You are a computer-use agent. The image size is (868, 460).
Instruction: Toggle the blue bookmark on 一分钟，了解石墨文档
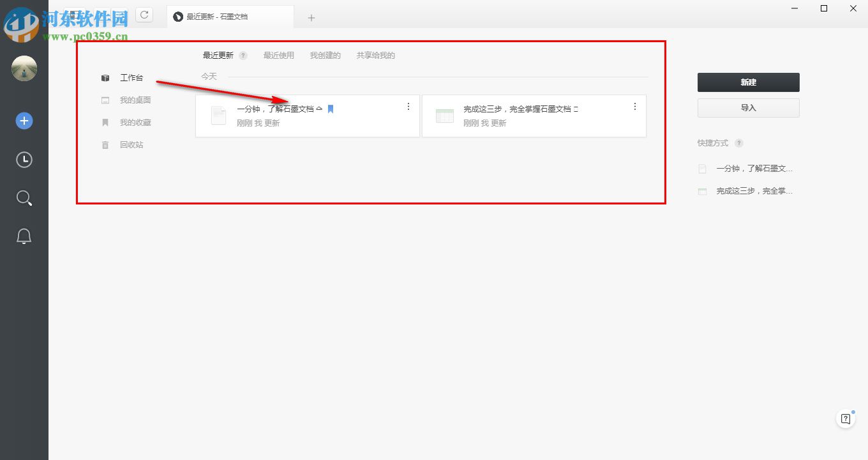pos(331,109)
